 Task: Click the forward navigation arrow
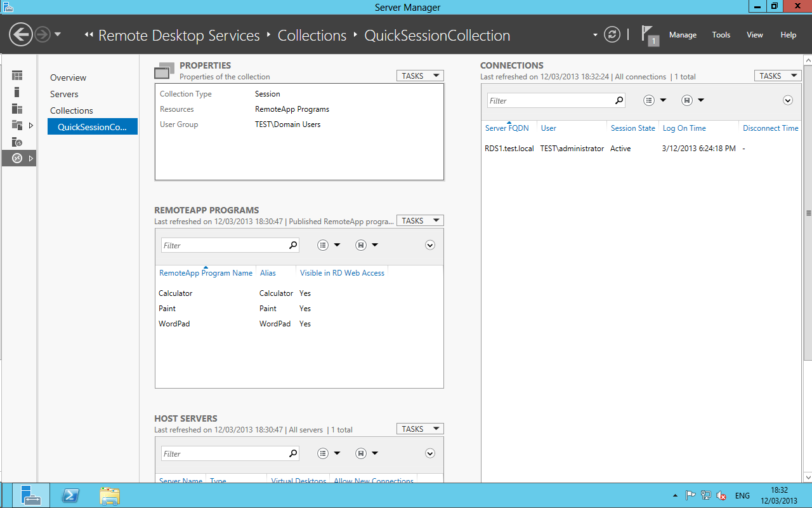[x=43, y=34]
